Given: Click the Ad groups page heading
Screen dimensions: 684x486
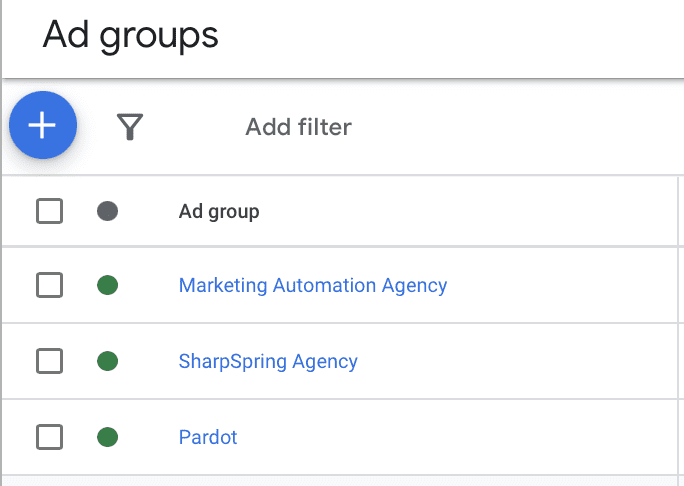Looking at the screenshot, I should [130, 36].
